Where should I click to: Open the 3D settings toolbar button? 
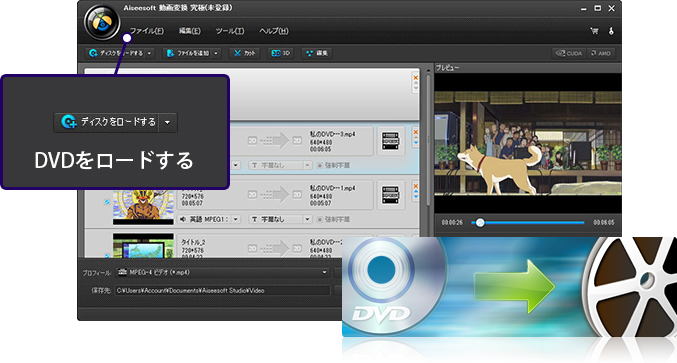pyautogui.click(x=280, y=53)
